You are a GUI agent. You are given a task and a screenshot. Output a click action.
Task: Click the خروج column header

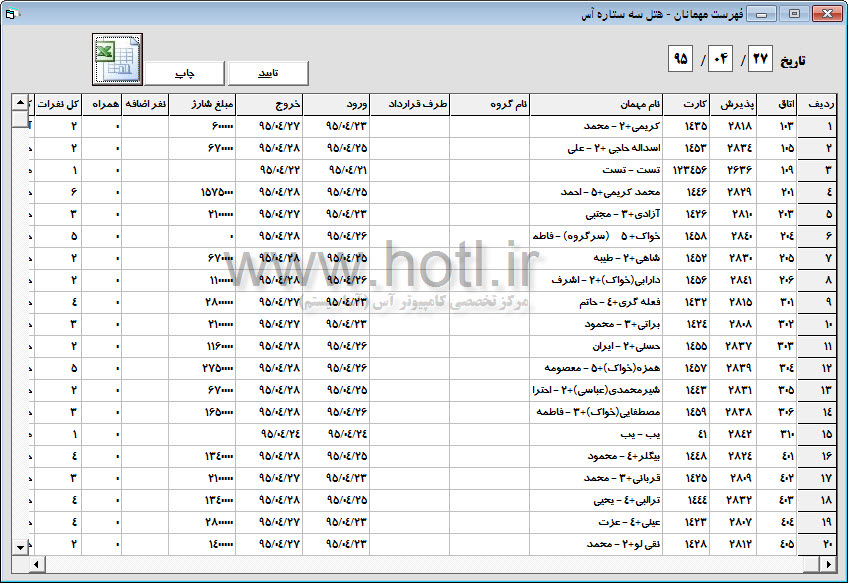coord(269,104)
